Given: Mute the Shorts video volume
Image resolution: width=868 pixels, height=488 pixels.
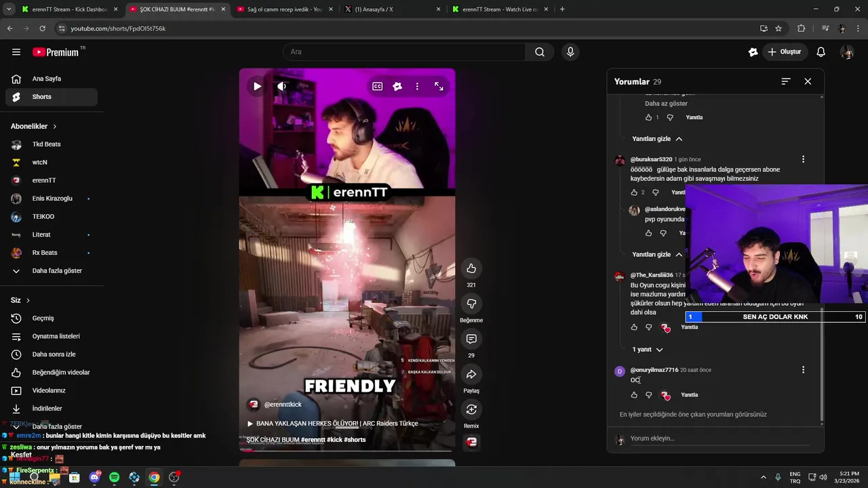Looking at the screenshot, I should click(x=281, y=86).
